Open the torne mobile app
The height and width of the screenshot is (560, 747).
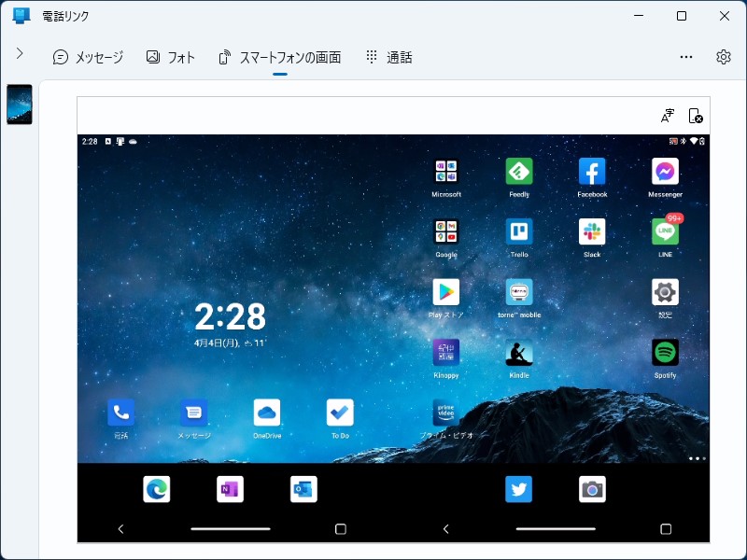pos(518,292)
